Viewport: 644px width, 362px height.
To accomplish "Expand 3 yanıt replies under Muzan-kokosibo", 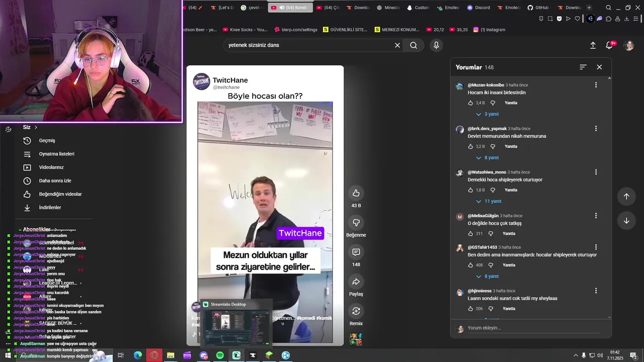I will (487, 114).
